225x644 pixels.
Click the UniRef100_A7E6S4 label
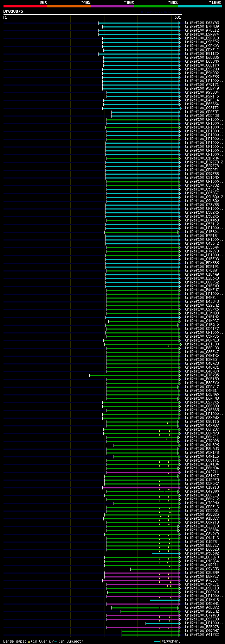pos(202,581)
